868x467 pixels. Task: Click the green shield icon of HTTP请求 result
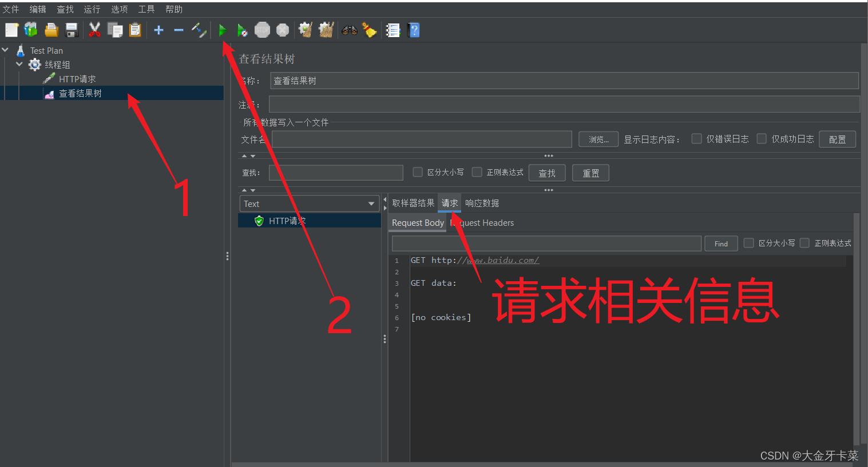pyautogui.click(x=259, y=221)
